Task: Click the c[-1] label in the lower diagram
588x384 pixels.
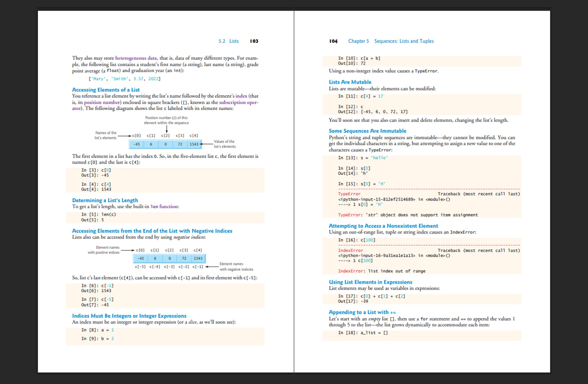Action: 198,267
